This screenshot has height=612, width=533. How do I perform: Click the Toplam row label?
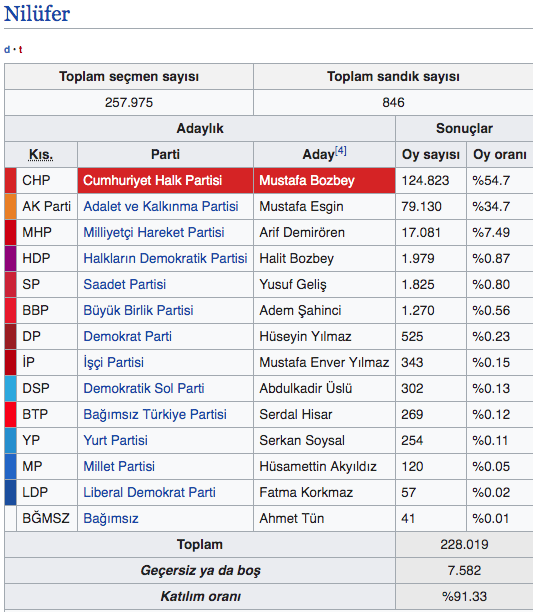200,544
